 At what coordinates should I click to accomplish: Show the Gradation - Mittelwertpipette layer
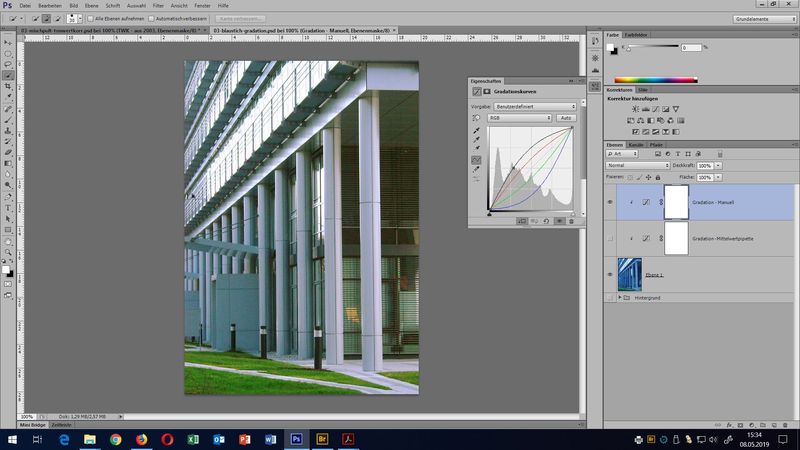click(x=610, y=238)
